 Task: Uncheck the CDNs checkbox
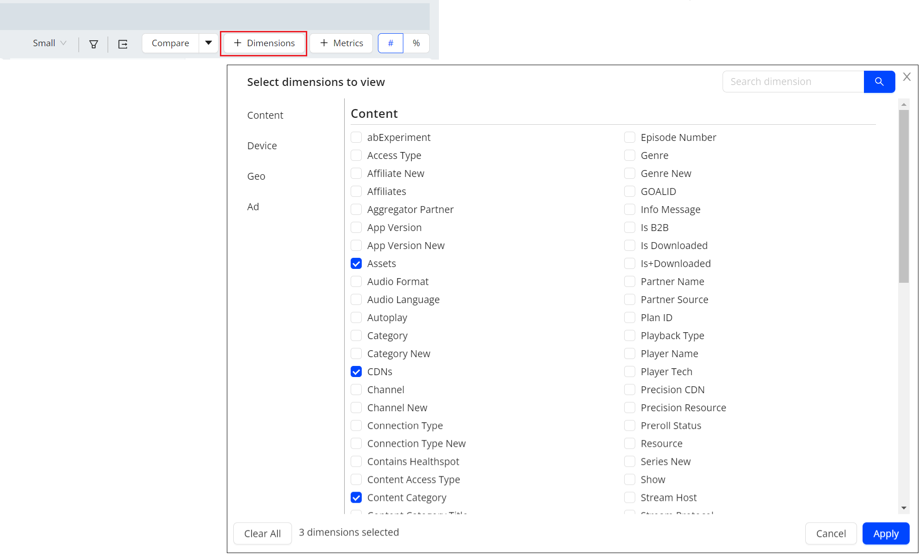tap(356, 371)
